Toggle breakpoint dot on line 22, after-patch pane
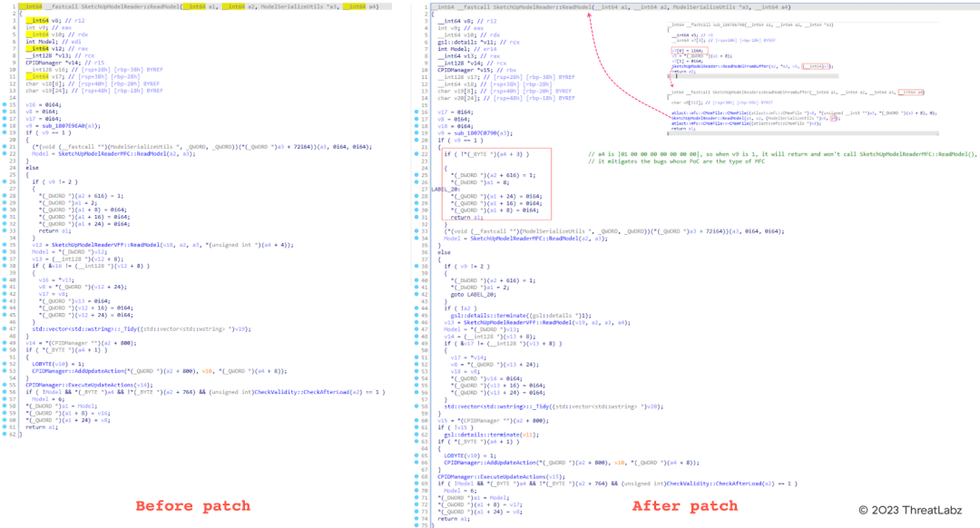The image size is (980, 528). pos(417,155)
